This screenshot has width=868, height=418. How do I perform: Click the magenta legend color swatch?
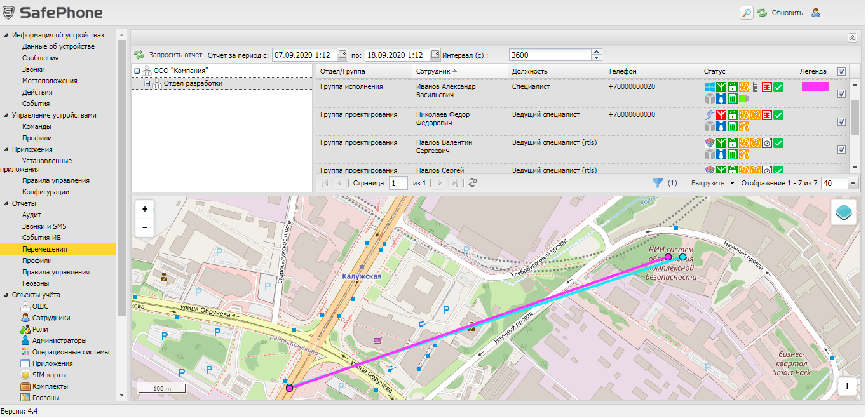pyautogui.click(x=815, y=86)
